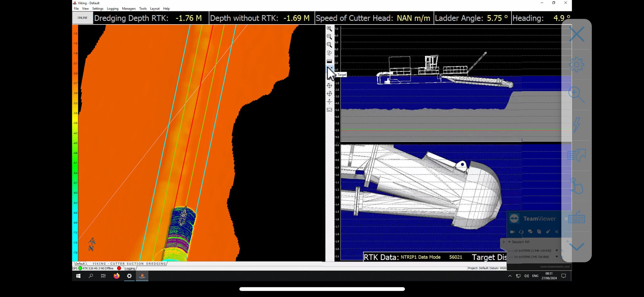Click the dredger in the plan view
This screenshot has height=297, width=644.
pos(183,216)
